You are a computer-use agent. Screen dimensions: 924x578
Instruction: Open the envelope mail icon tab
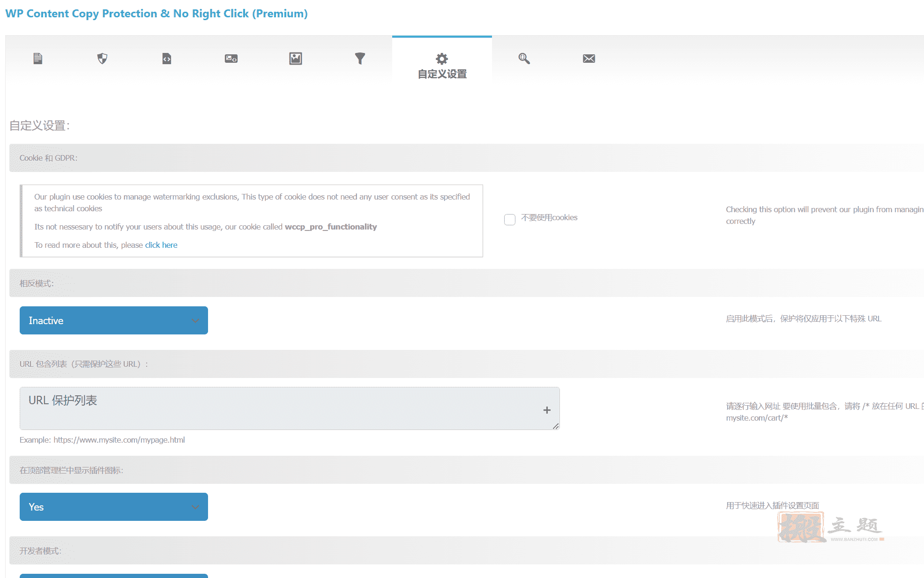click(589, 59)
